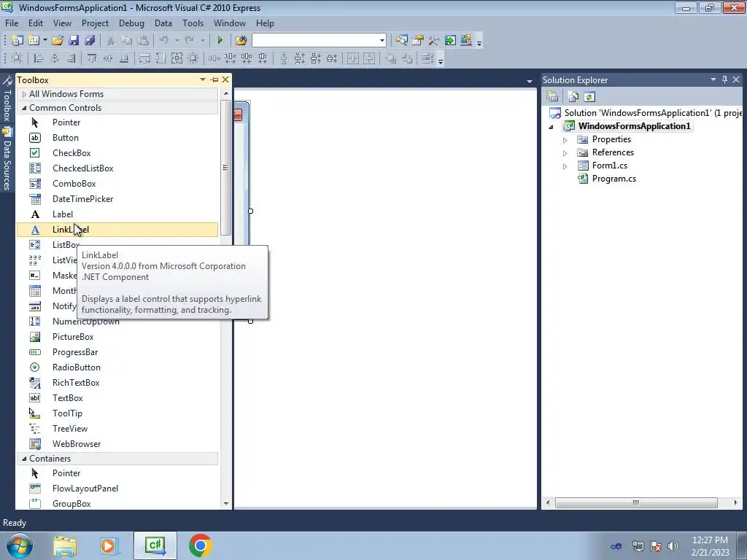Open the File menu

tap(12, 23)
